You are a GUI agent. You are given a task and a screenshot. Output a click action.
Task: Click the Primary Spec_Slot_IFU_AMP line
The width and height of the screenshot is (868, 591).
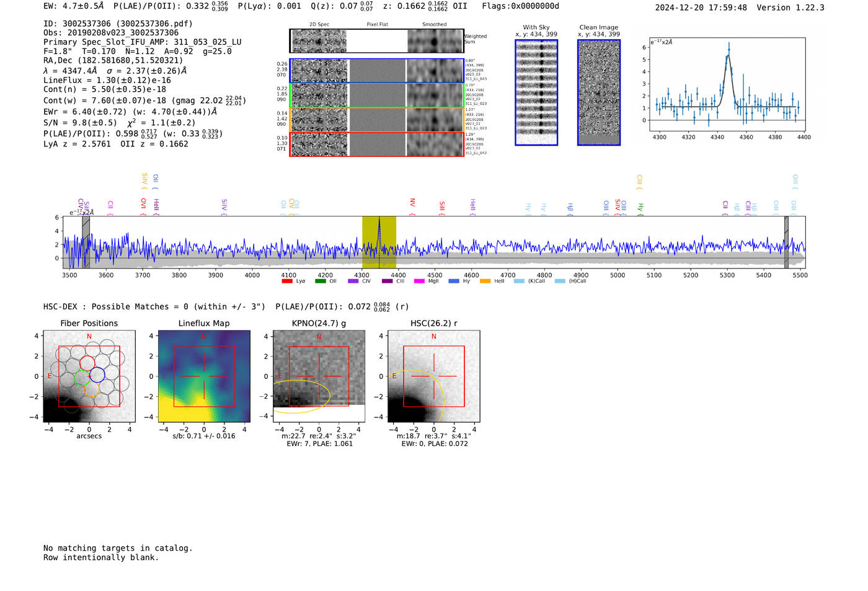click(143, 42)
